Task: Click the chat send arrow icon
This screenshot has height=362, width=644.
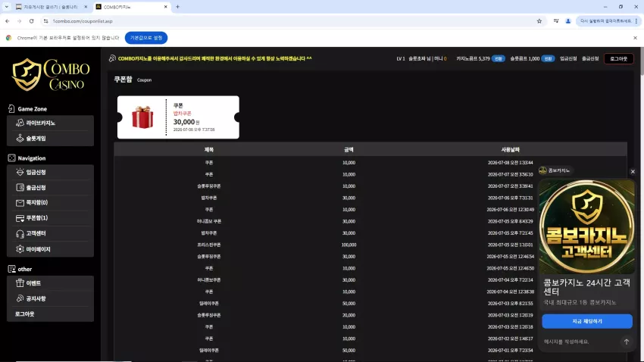Action: (627, 342)
